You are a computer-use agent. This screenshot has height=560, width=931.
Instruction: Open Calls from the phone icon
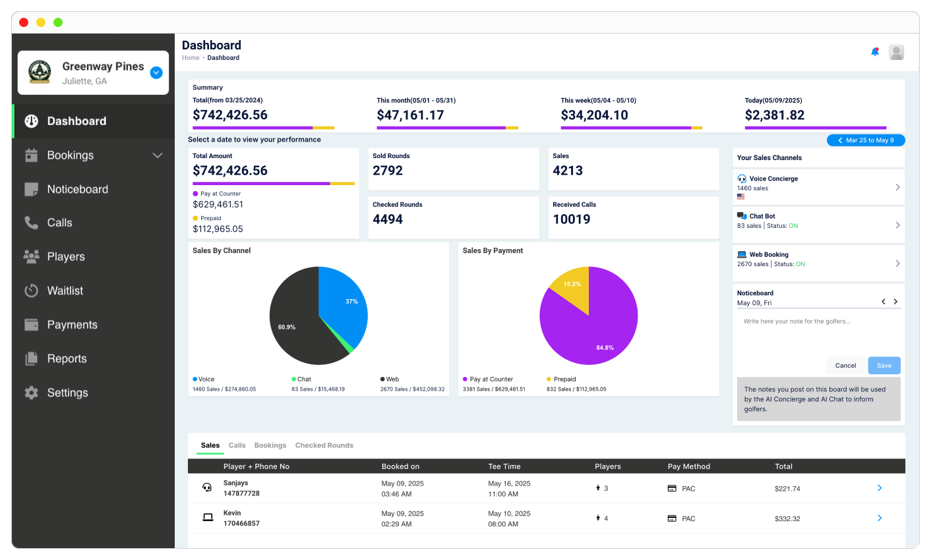[x=32, y=223]
